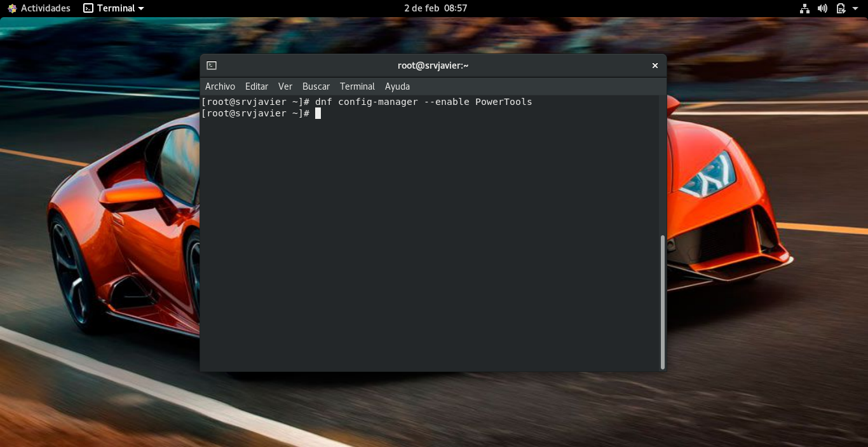Open the Terminal menu in the window menu bar
The image size is (868, 447).
click(x=357, y=86)
